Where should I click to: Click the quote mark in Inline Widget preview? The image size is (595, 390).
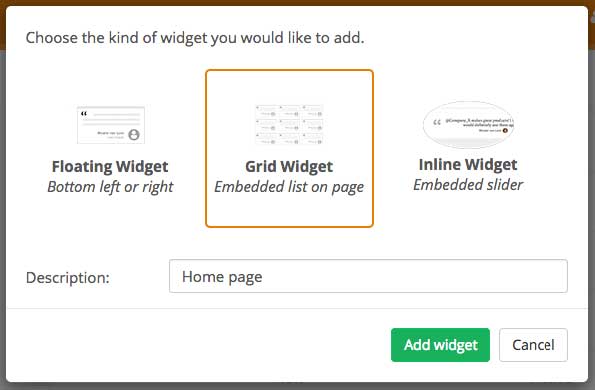click(x=437, y=123)
